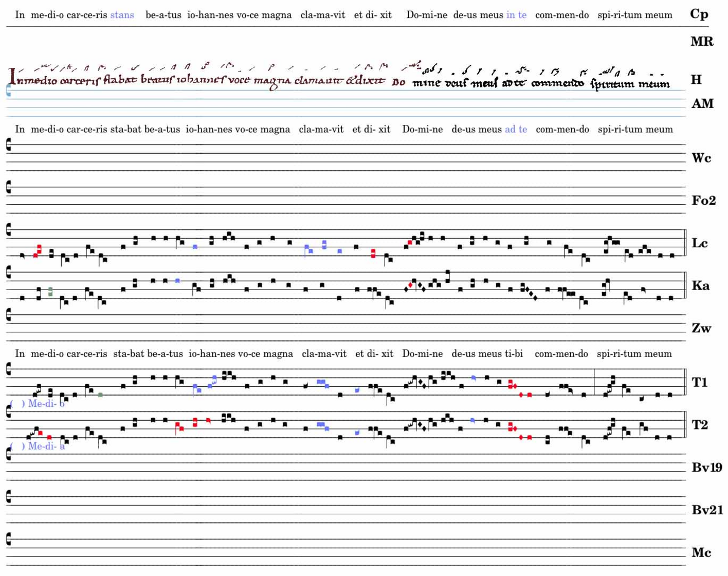Click the Cp source label
Screen dimensions: 728x576
[699, 14]
